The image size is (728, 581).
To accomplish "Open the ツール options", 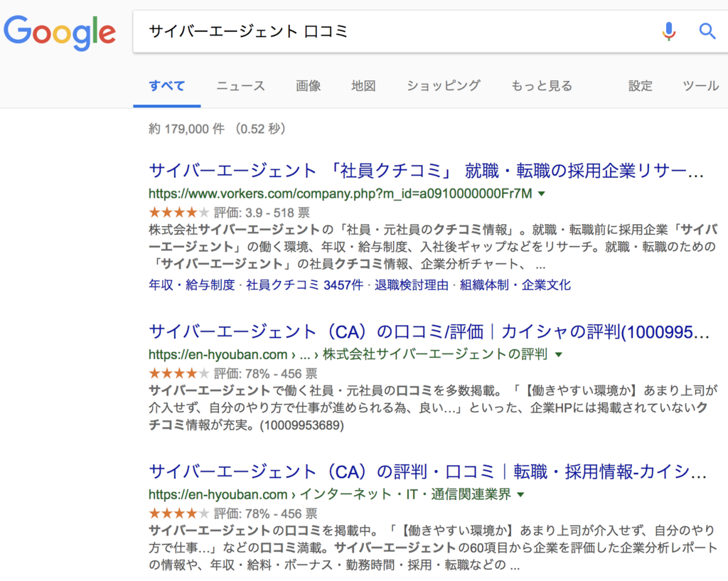I will [700, 86].
